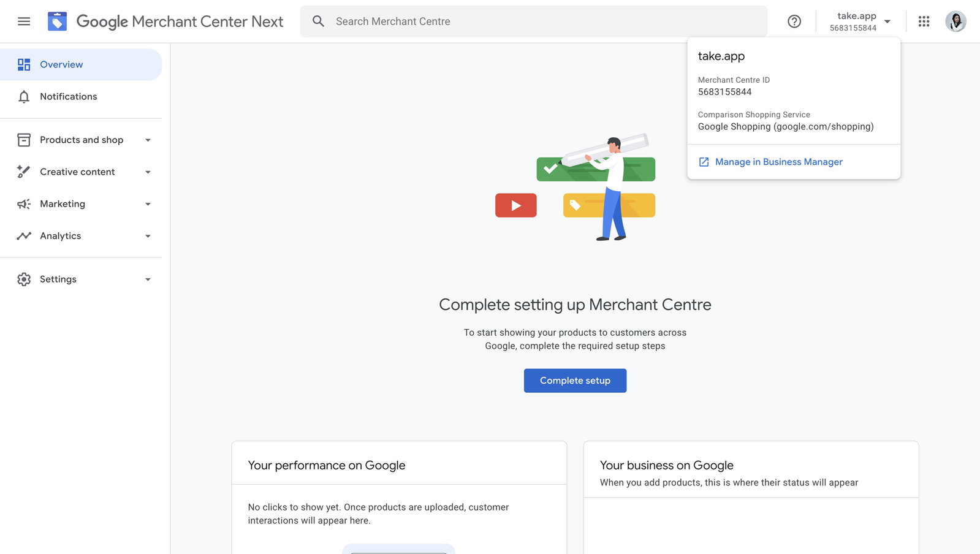Expand the Creative content section

coord(148,172)
